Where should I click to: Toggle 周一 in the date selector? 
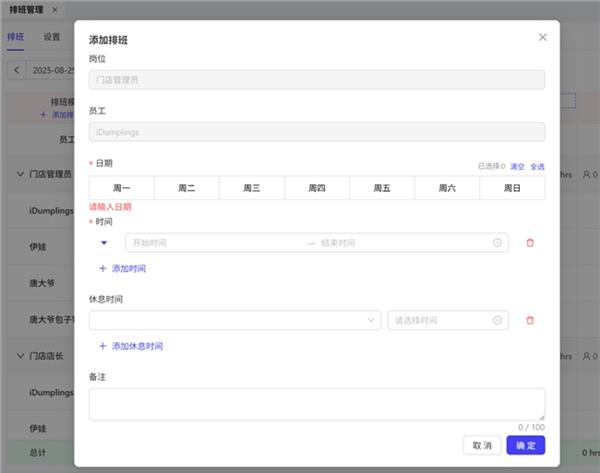121,188
